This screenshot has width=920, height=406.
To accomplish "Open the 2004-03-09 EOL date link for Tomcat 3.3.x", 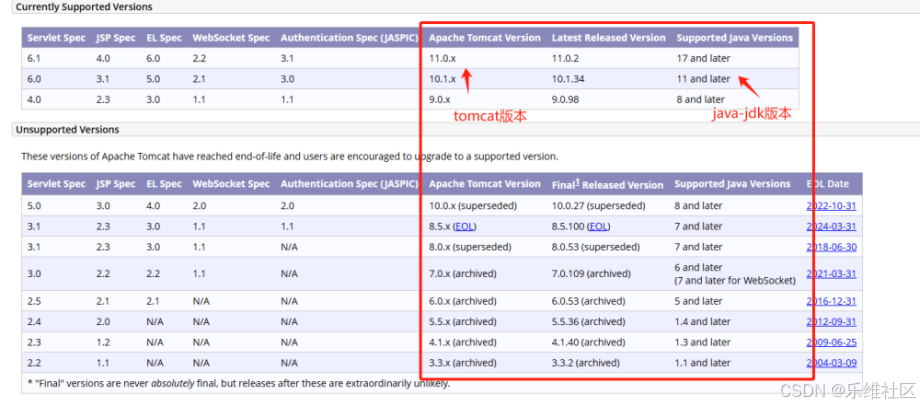I will click(831, 363).
